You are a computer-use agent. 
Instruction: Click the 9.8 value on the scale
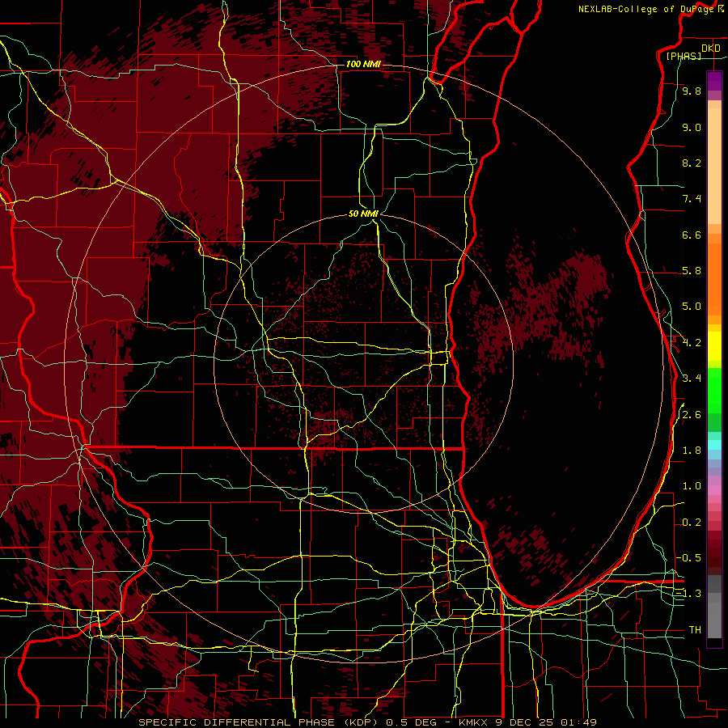pos(692,91)
